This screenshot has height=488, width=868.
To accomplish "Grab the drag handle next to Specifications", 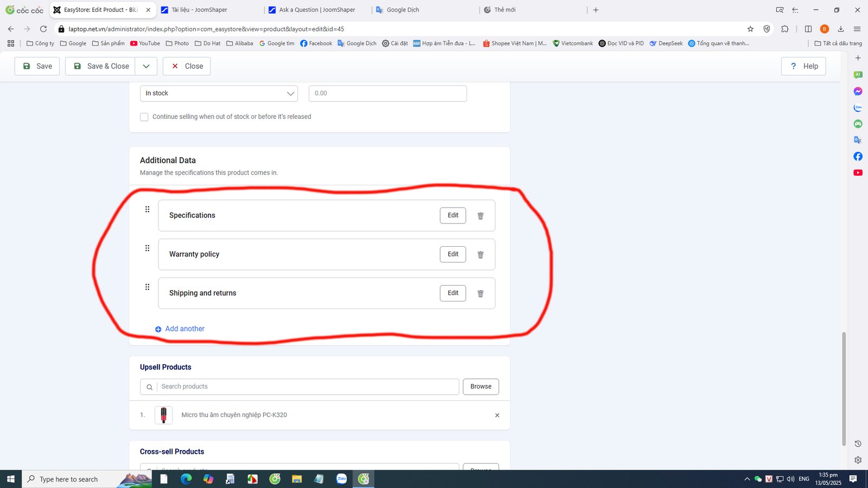I will coord(147,209).
